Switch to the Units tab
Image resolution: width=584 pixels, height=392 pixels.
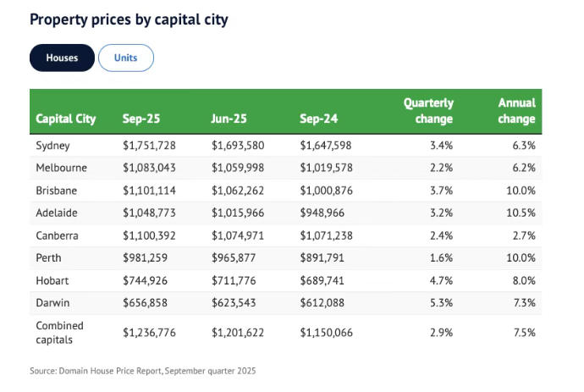point(126,58)
